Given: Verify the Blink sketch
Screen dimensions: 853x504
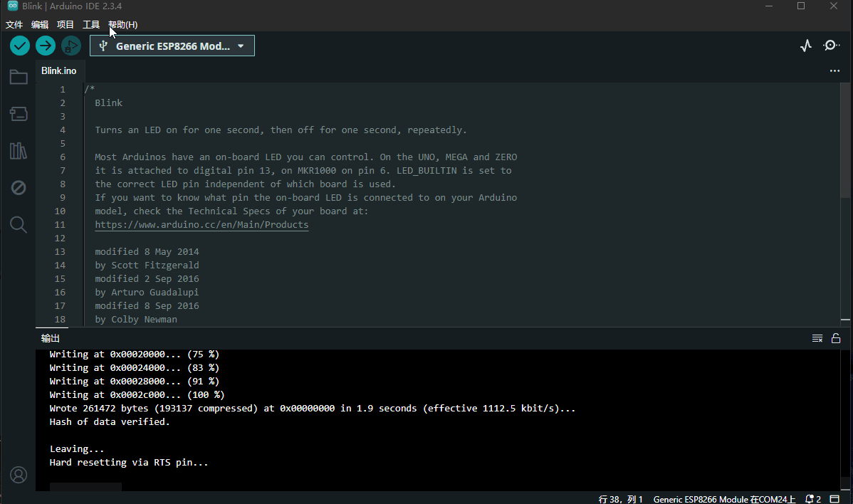Looking at the screenshot, I should click(x=19, y=45).
